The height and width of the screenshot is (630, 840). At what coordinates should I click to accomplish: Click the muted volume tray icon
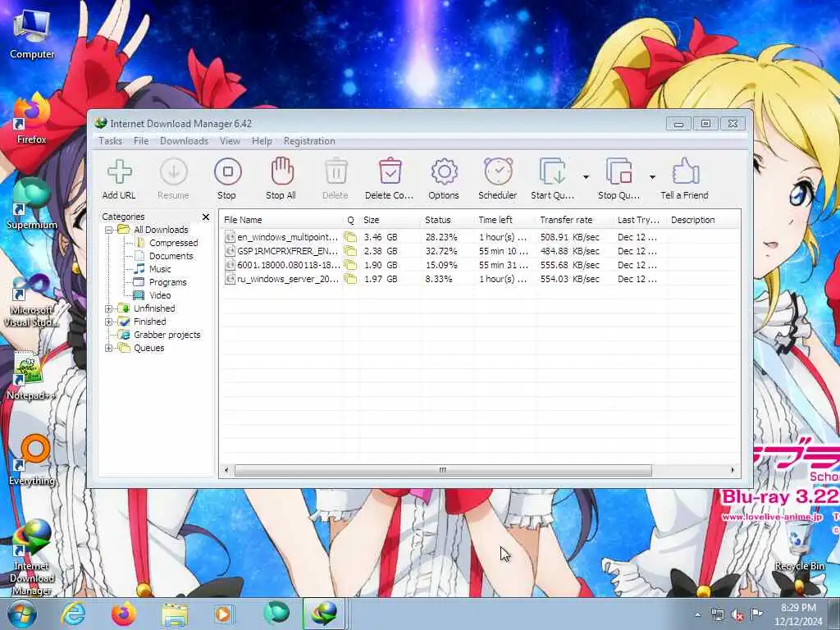coord(737,615)
